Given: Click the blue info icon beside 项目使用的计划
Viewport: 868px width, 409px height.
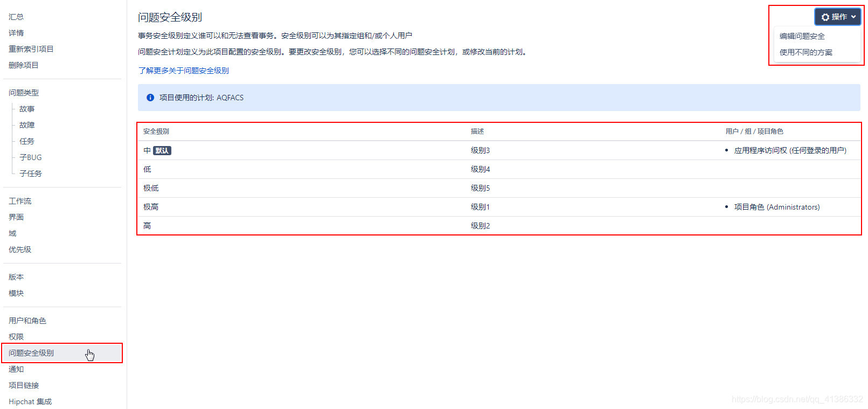Looking at the screenshot, I should click(x=150, y=98).
